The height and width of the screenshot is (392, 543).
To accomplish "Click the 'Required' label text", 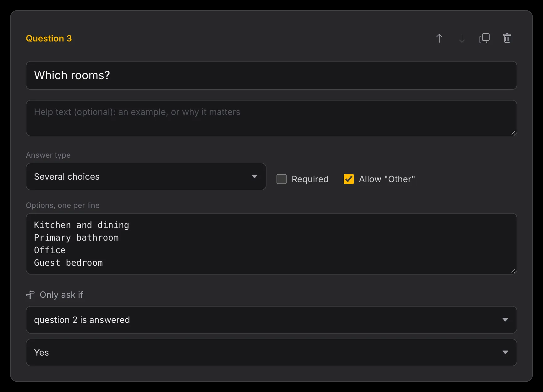I will 310,179.
